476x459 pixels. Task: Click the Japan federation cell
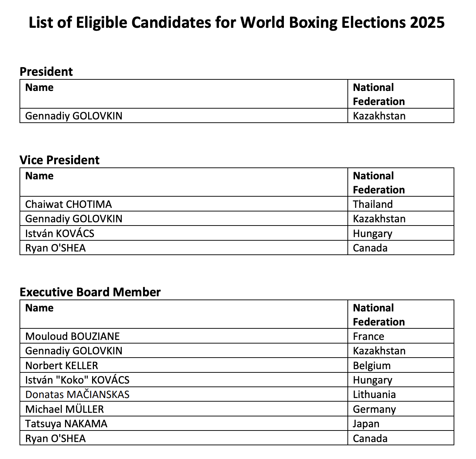pos(366,424)
